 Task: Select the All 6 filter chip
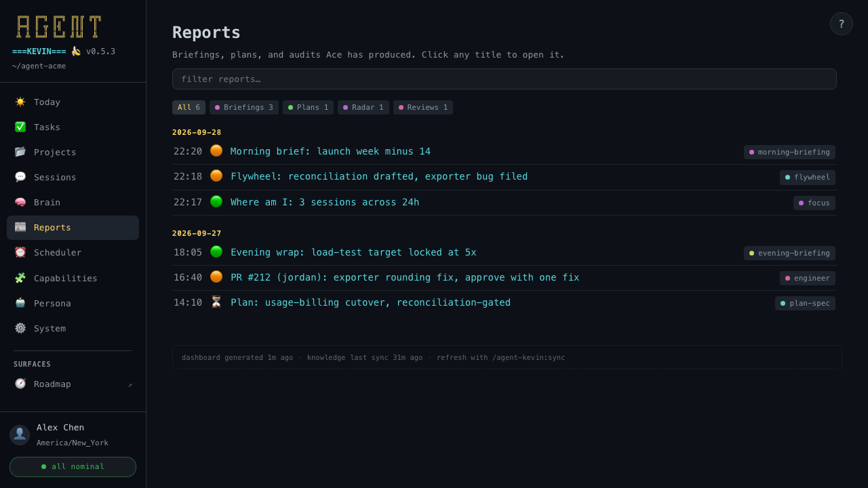[189, 107]
